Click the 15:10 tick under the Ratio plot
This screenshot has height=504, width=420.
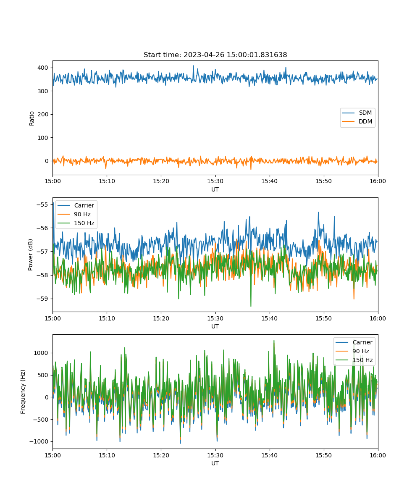(x=107, y=181)
